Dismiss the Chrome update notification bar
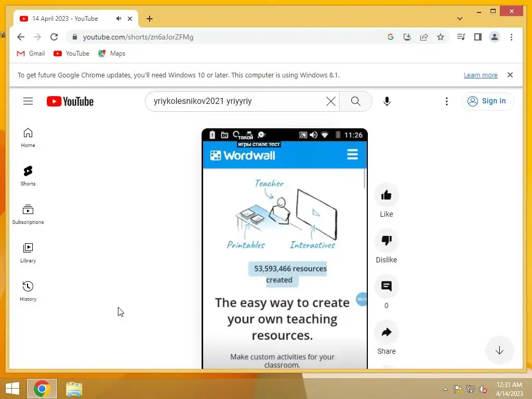The height and width of the screenshot is (399, 532). (x=510, y=75)
